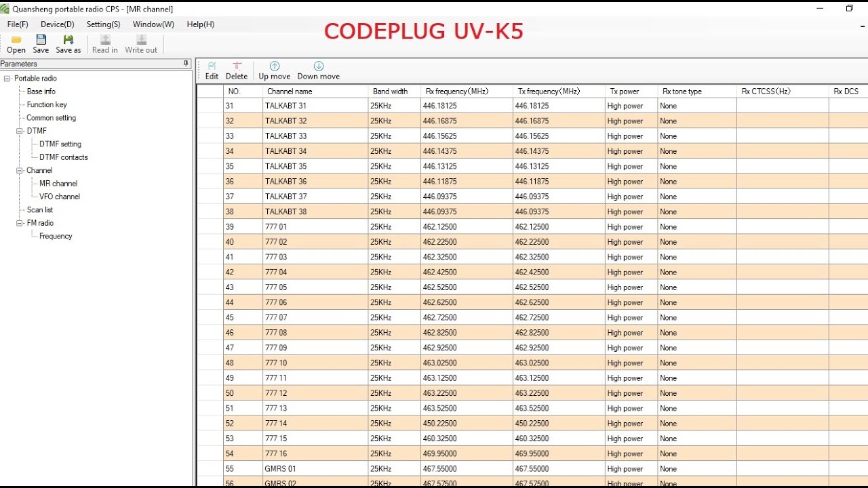The height and width of the screenshot is (488, 868).
Task: Pin the Parameters panel
Action: (186, 64)
